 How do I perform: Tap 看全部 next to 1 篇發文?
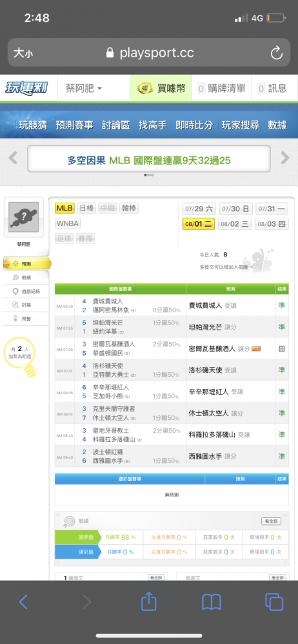pyautogui.click(x=156, y=578)
